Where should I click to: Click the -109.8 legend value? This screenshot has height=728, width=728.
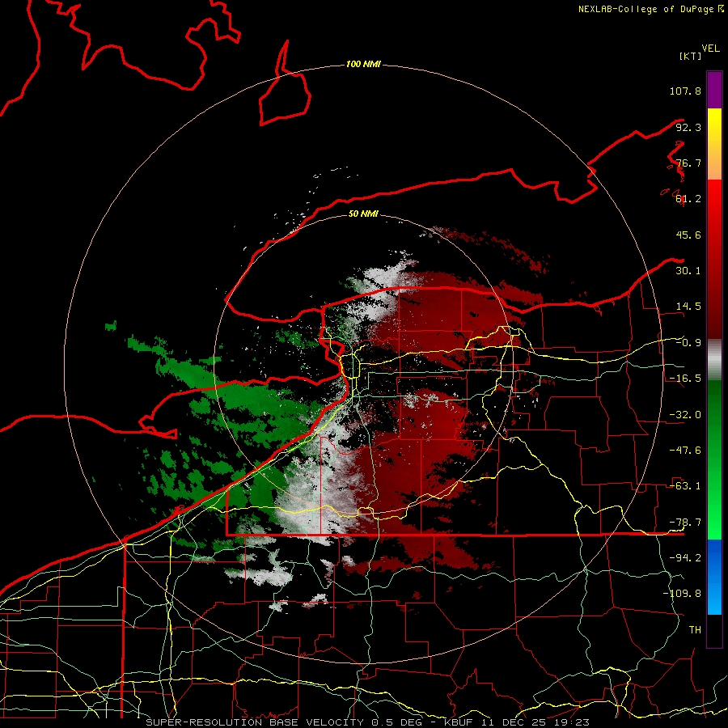[682, 594]
